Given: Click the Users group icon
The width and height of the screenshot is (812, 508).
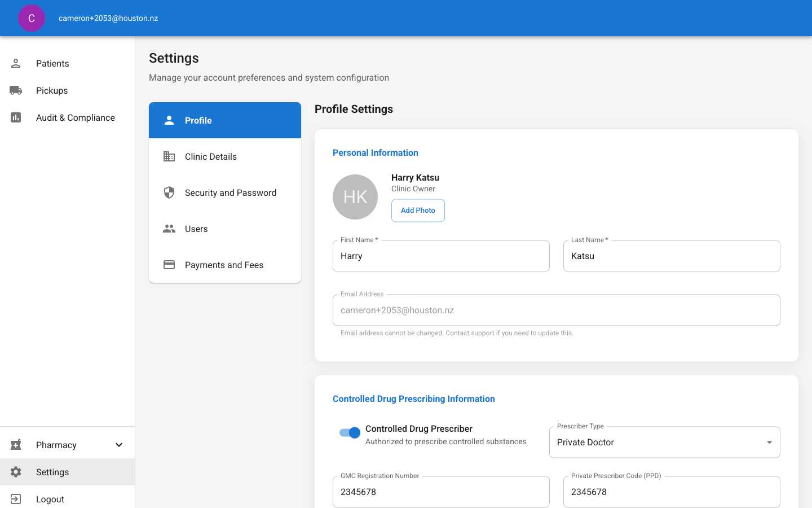Looking at the screenshot, I should coord(169,229).
